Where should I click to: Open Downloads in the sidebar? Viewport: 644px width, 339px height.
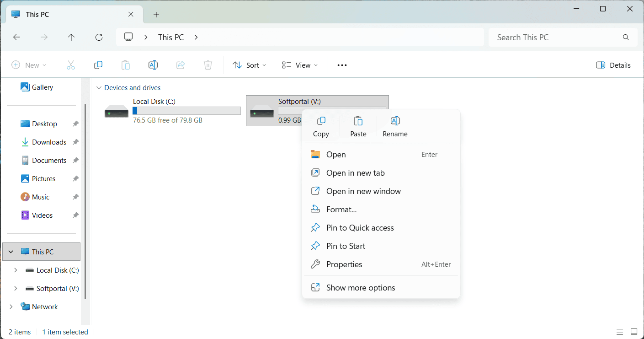click(x=43, y=142)
